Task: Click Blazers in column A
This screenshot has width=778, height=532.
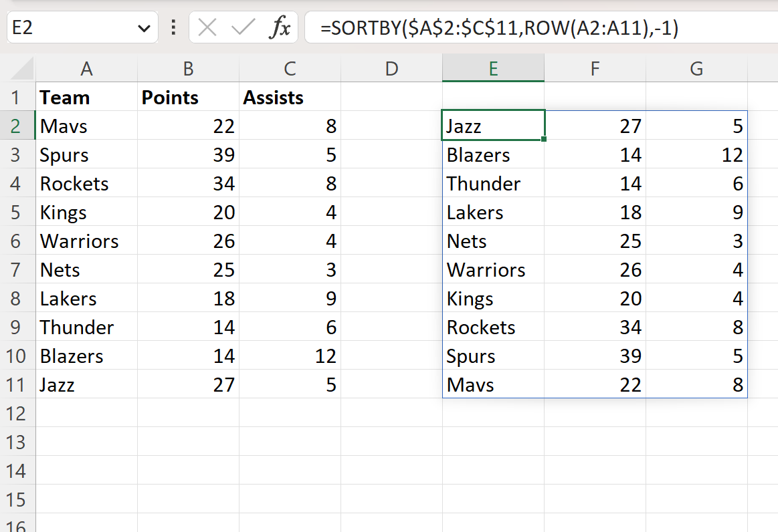Action: tap(86, 356)
